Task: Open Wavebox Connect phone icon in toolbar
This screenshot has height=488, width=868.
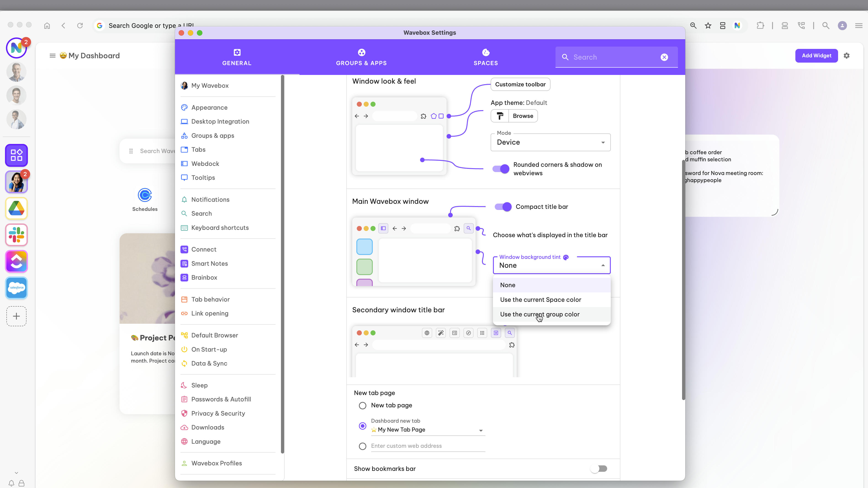Action: tap(801, 26)
